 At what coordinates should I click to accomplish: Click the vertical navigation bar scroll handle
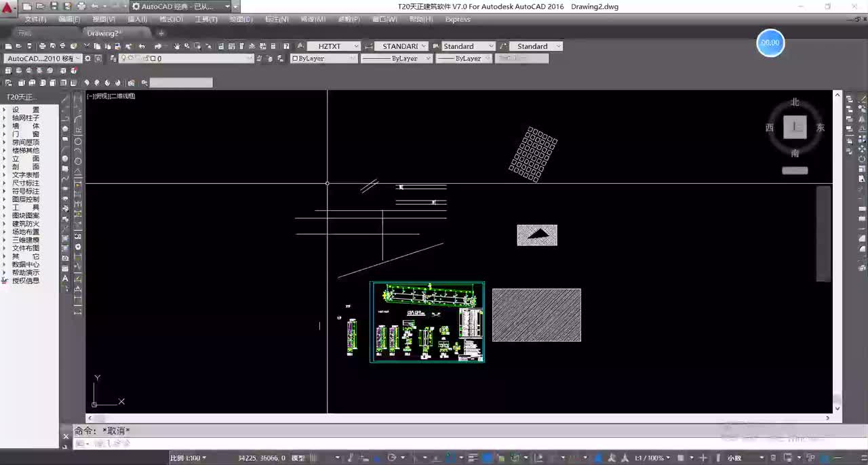pos(824,234)
